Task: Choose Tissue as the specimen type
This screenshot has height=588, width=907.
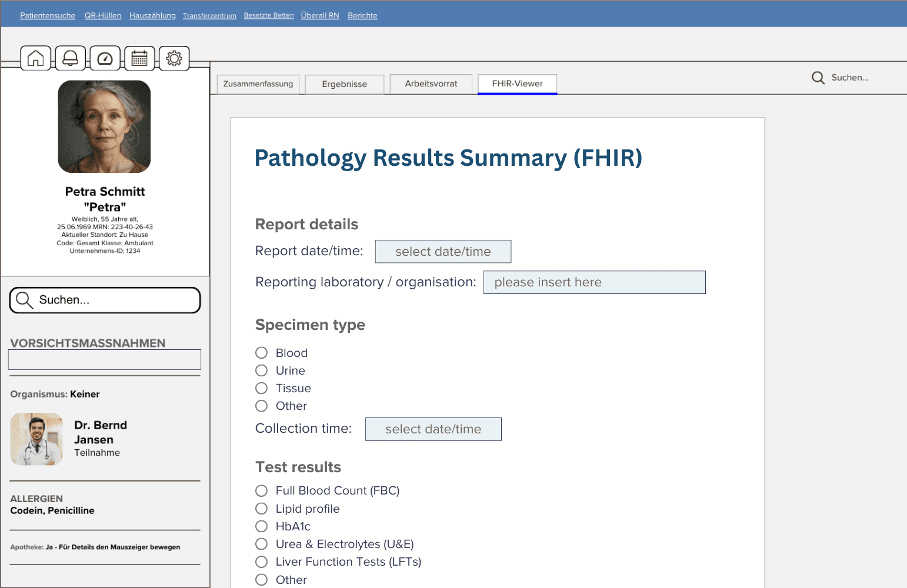Action: click(x=262, y=388)
